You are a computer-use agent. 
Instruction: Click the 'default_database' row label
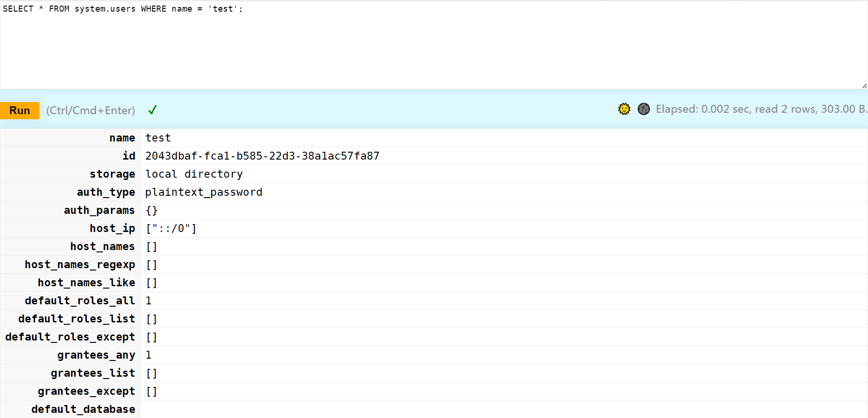coord(83,409)
